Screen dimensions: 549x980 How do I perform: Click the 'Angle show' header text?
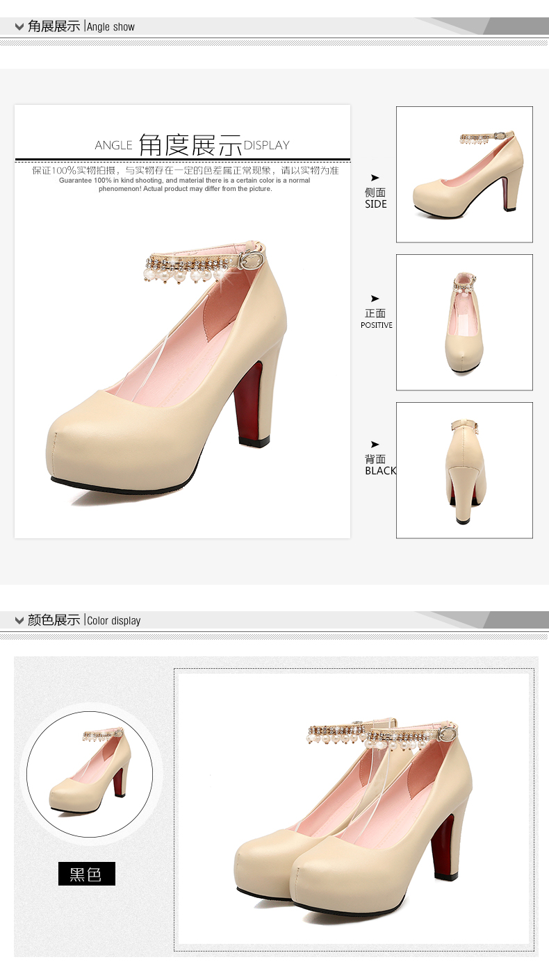111,27
